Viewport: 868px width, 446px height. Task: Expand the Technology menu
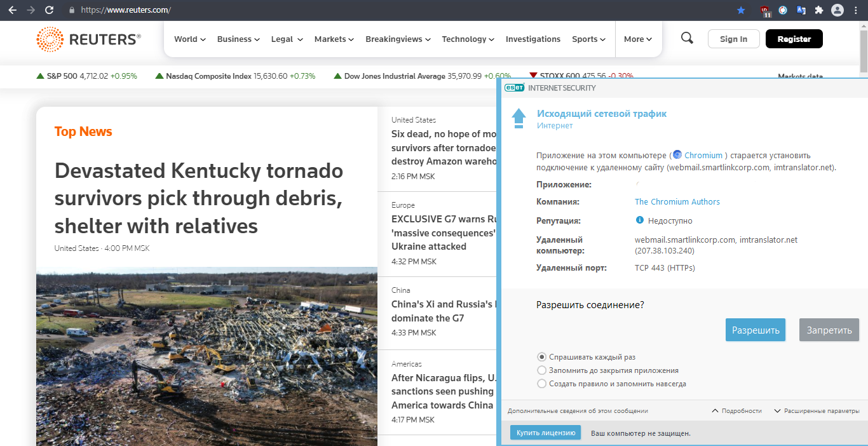tap(468, 39)
